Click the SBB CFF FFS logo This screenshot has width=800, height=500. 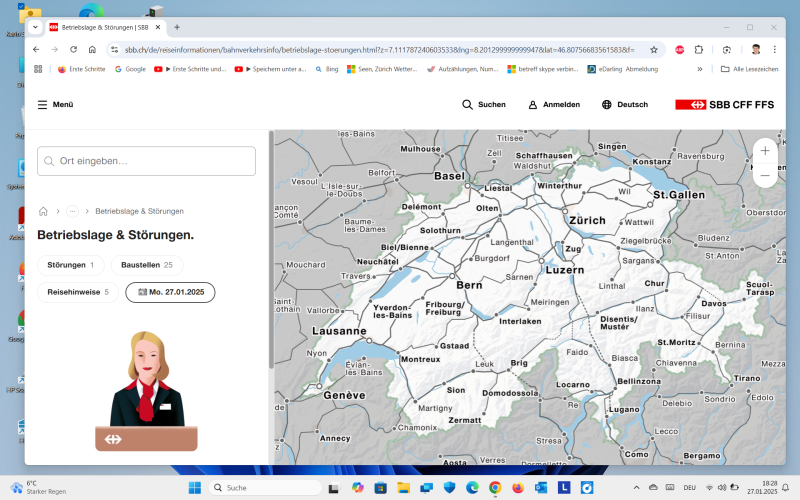click(724, 105)
